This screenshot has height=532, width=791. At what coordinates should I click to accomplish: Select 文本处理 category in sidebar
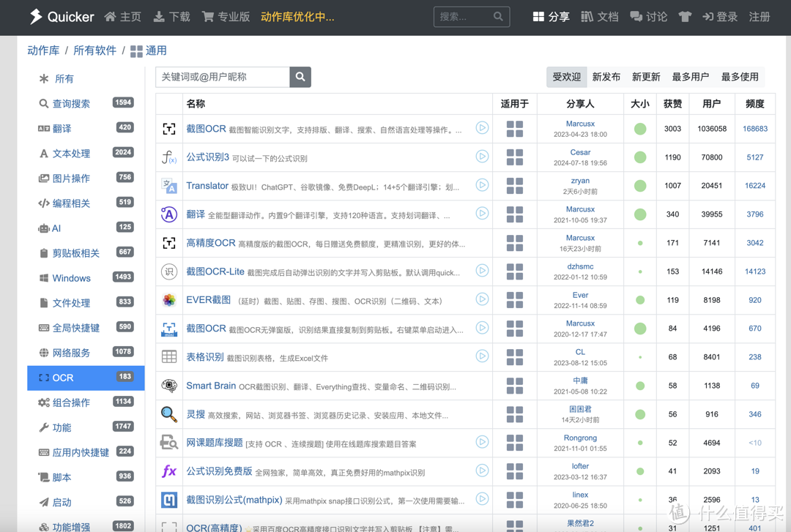click(86, 153)
